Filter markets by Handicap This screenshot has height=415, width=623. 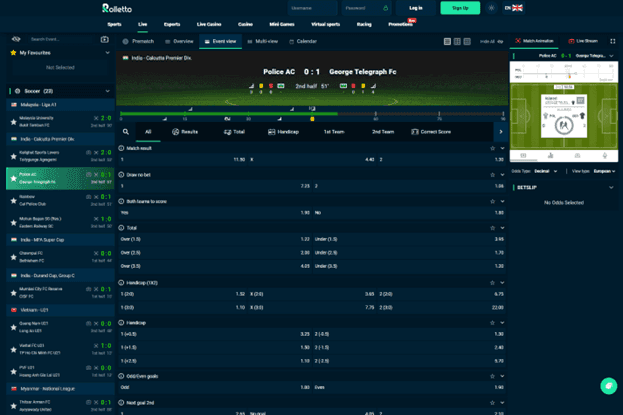tap(283, 132)
